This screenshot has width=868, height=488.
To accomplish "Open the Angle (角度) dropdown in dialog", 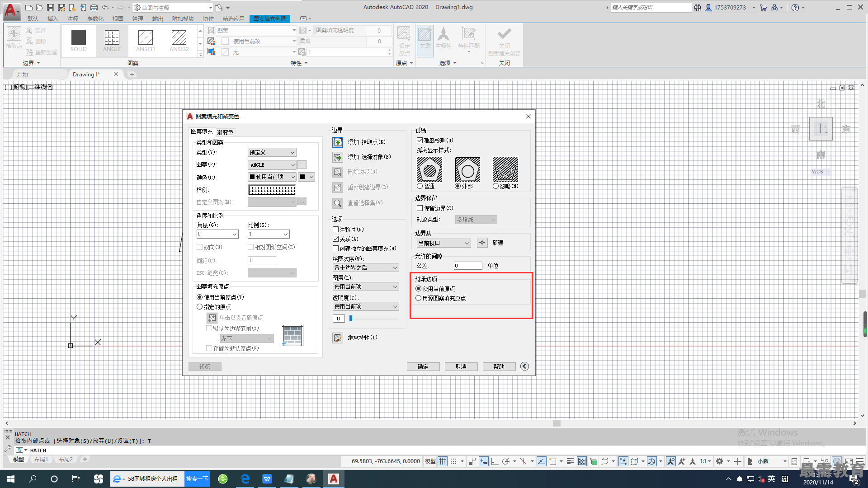I will [x=217, y=234].
